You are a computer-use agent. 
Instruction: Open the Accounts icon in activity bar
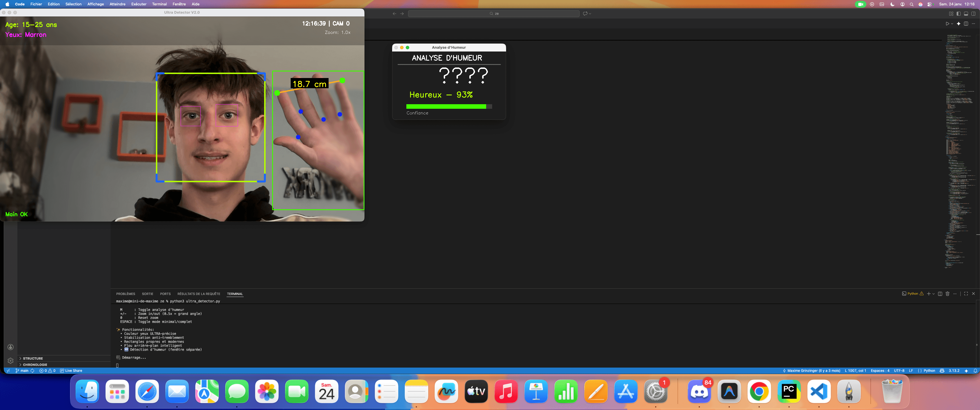coord(11,347)
